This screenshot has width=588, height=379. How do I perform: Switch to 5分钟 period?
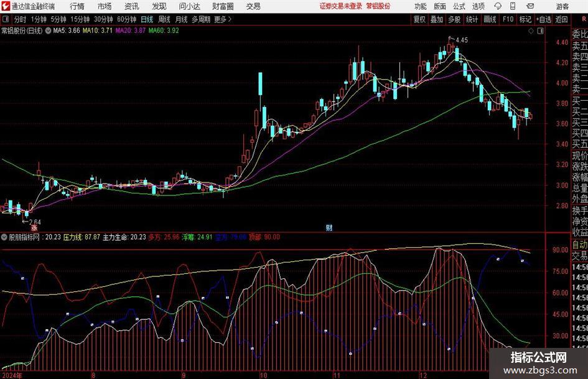coord(58,19)
